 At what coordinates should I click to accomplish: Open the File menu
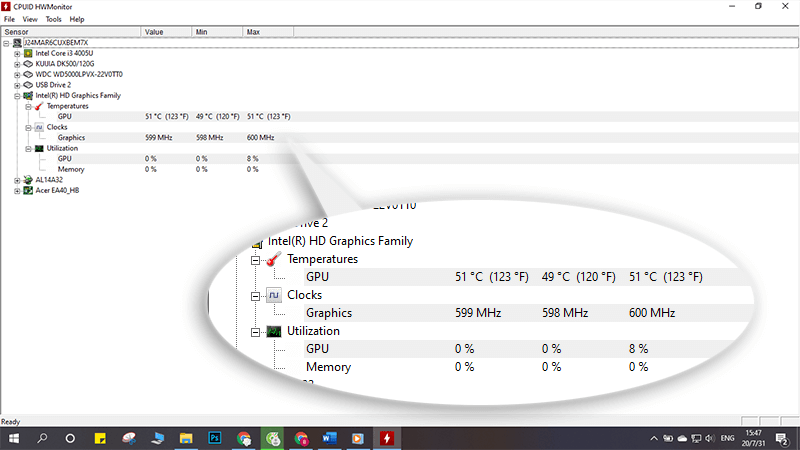coord(9,19)
